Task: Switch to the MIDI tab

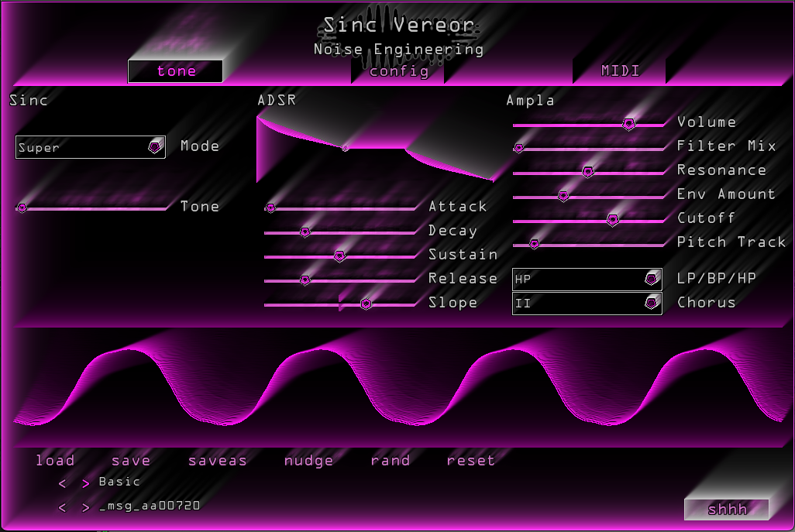Action: point(620,70)
